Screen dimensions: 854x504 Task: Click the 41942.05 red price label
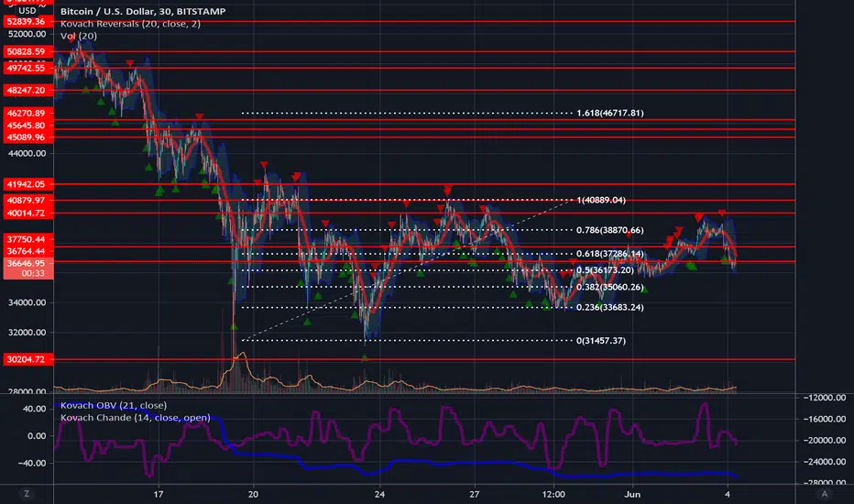tap(28, 184)
